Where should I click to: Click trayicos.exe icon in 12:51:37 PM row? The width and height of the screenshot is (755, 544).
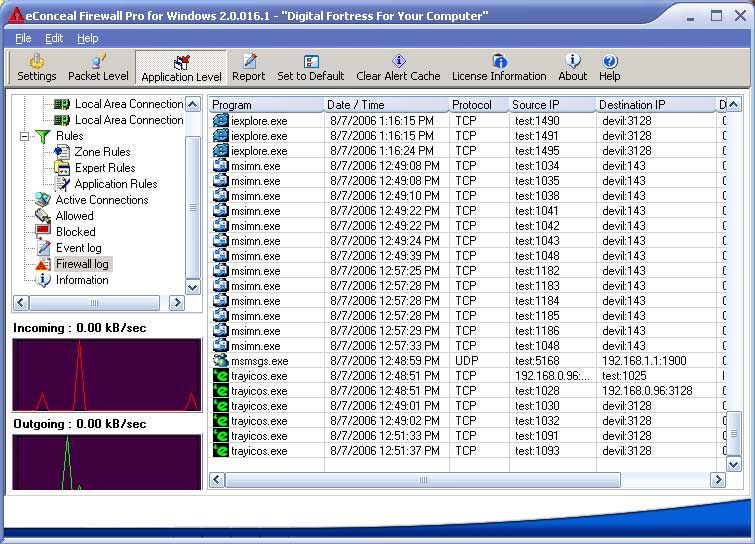click(221, 451)
